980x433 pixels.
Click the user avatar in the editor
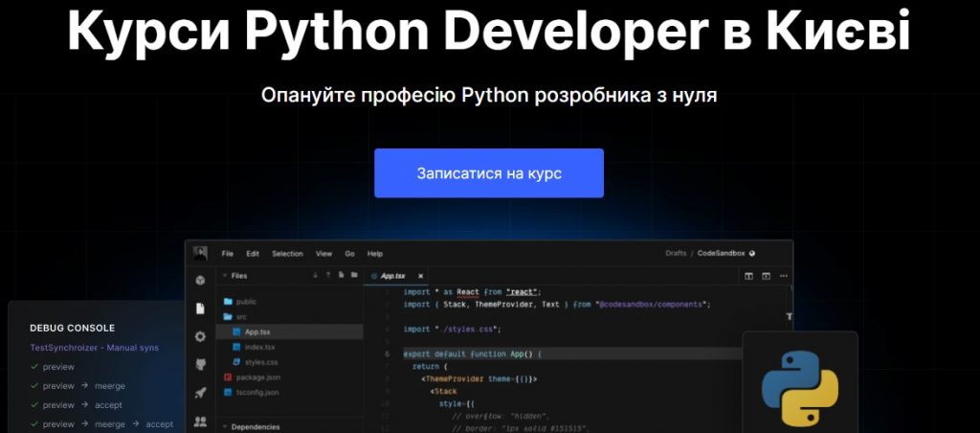coord(200,254)
